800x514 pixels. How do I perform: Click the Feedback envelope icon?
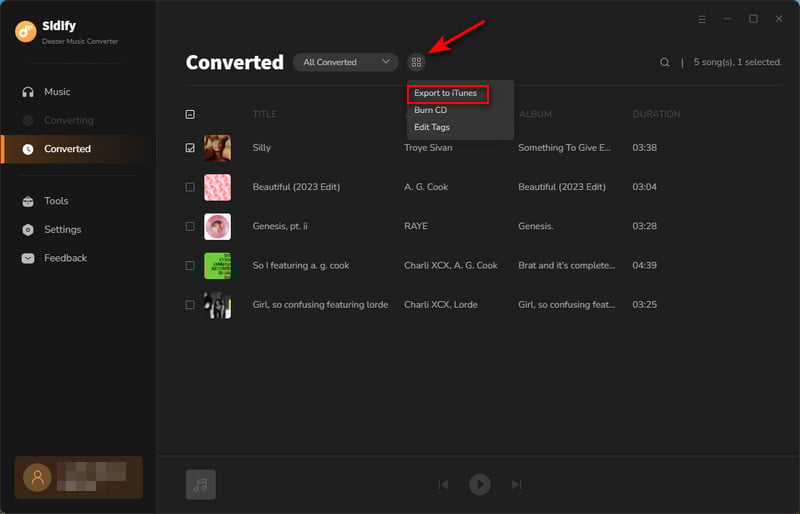pyautogui.click(x=28, y=258)
